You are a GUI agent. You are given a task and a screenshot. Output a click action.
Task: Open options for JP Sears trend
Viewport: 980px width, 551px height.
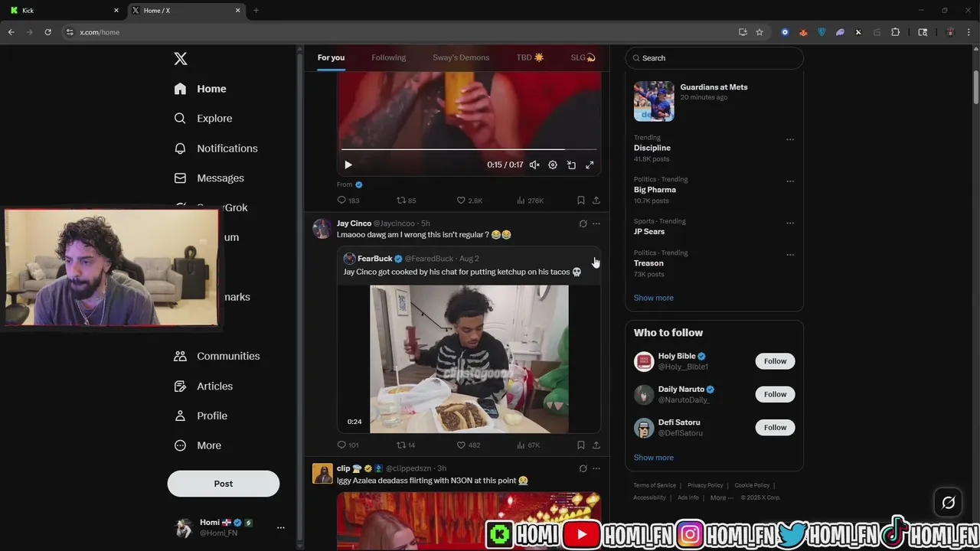click(x=790, y=223)
